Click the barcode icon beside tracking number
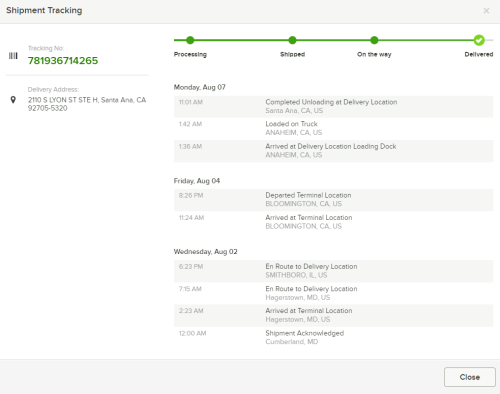Viewport: 500px width, 394px height. tap(13, 56)
